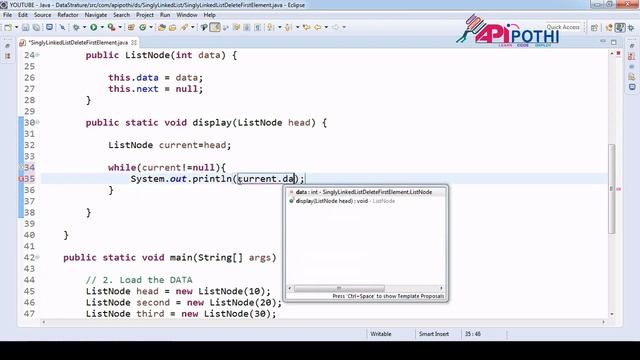640x360 pixels.
Task: Click the Previous Annotation arrow icon
Action: (288, 27)
